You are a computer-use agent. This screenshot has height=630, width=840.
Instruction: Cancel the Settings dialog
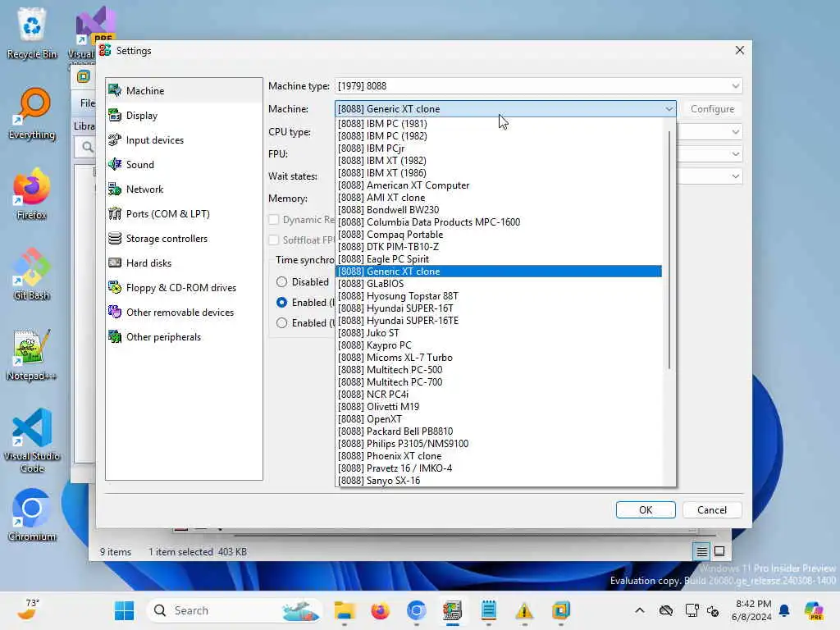[x=712, y=510]
